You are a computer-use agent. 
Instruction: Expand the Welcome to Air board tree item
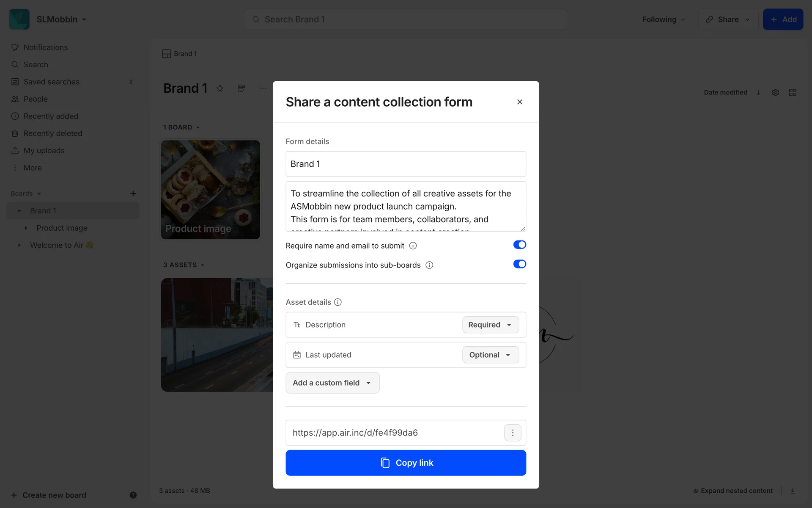(19, 245)
